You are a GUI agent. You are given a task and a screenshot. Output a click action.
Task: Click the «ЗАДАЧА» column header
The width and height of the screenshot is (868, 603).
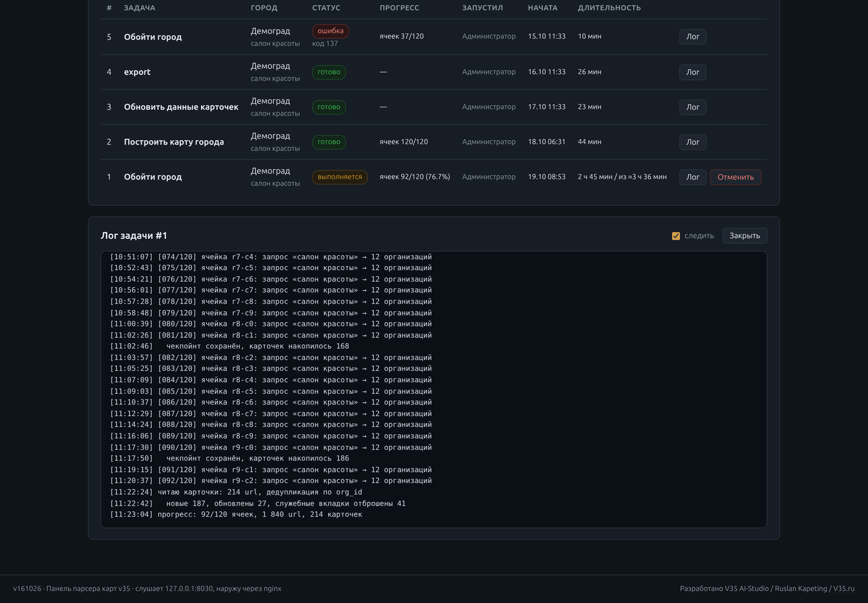coord(139,8)
